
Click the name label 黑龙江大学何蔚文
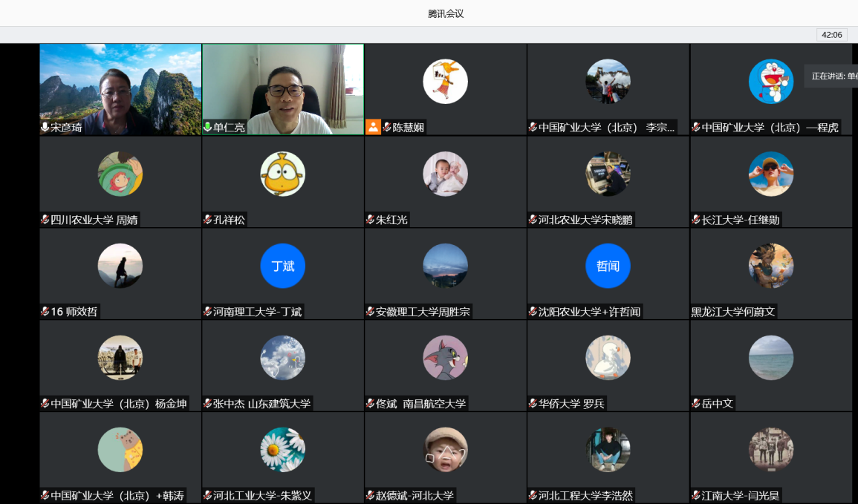pyautogui.click(x=733, y=312)
